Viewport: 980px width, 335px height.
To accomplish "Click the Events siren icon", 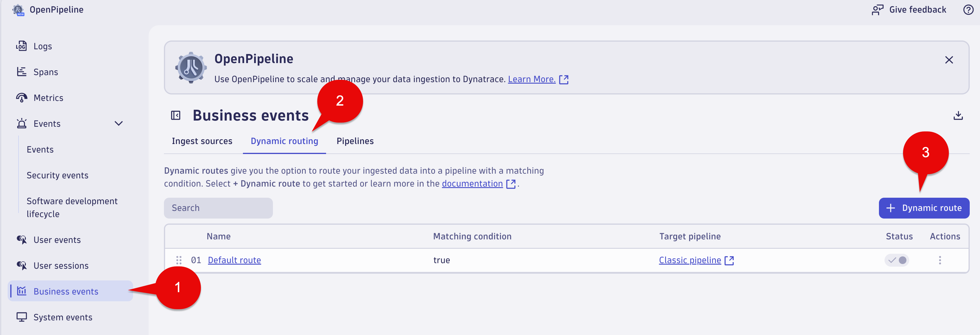I will tap(21, 123).
